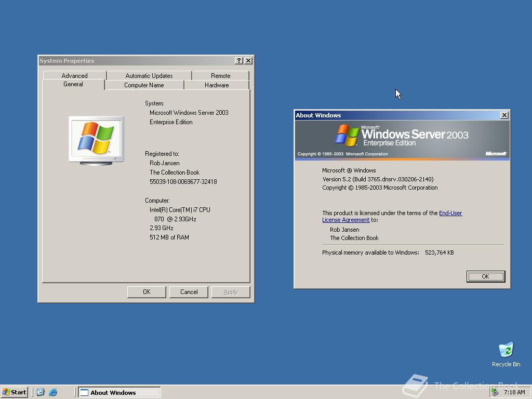Screen dimensions: 532x399
Task: Click 'Intel(R) Core(TM) i7 CPU' text
Action: click(180, 210)
